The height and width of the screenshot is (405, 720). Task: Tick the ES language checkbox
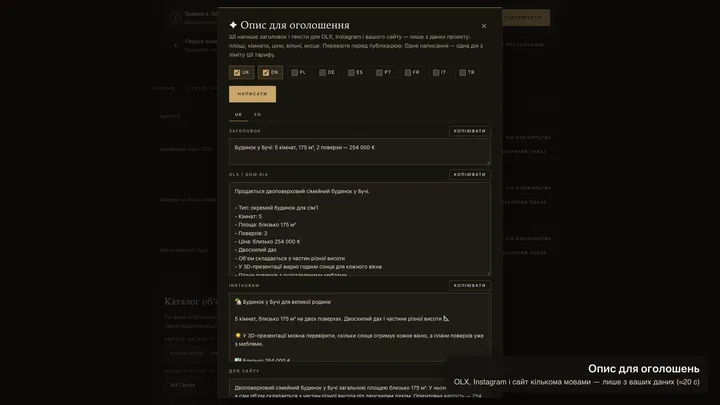[x=351, y=73]
